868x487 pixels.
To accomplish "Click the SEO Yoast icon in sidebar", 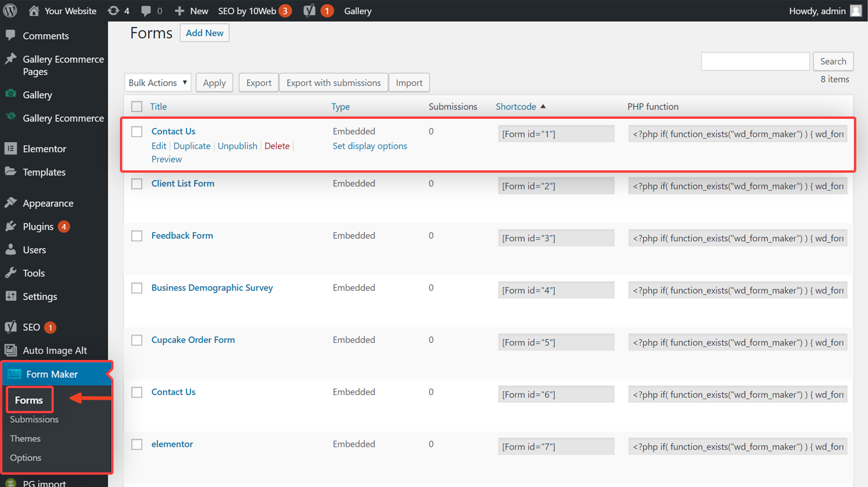I will pos(11,327).
